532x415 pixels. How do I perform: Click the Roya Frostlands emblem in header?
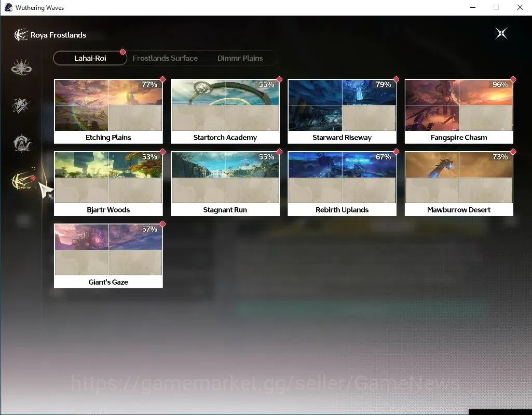click(21, 35)
